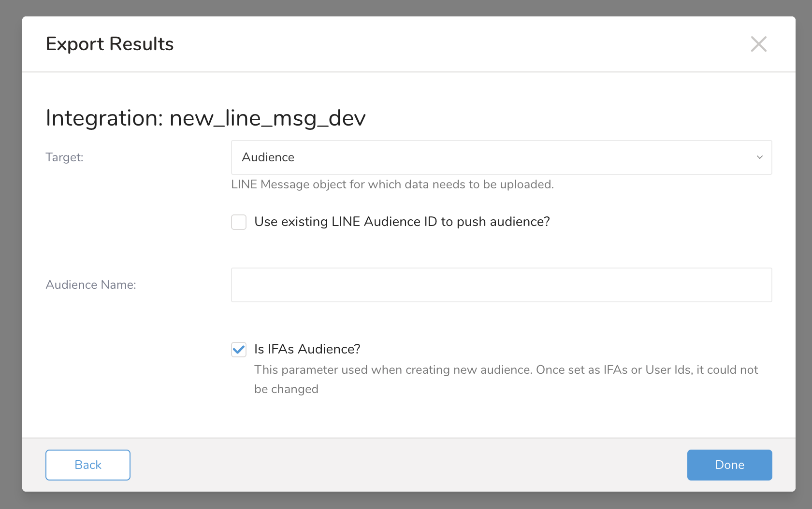Click the Integration: new_line_msg_dev heading
Viewport: 812px width, 509px height.
(205, 118)
